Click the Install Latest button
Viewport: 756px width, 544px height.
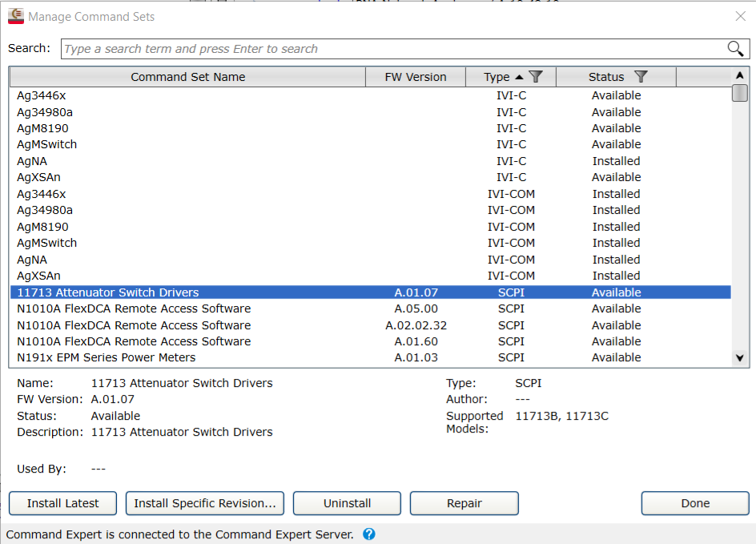63,503
